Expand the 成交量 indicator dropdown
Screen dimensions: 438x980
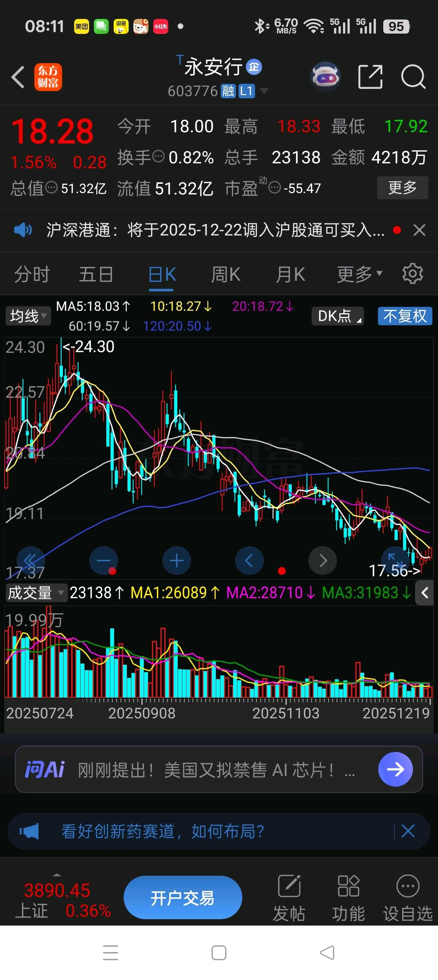coord(36,593)
